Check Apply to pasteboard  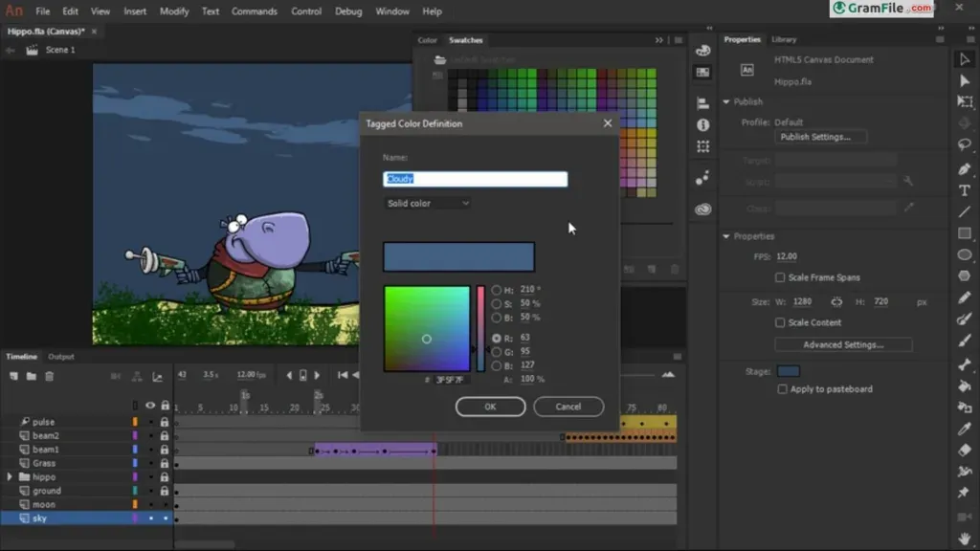tap(782, 389)
